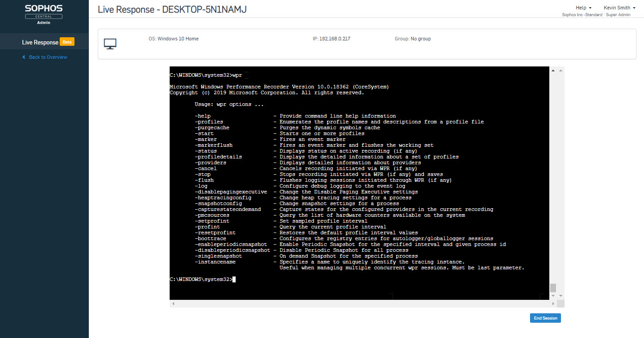This screenshot has height=338, width=644.
Task: Click the -setprofint option in terminal
Action: [212, 221]
